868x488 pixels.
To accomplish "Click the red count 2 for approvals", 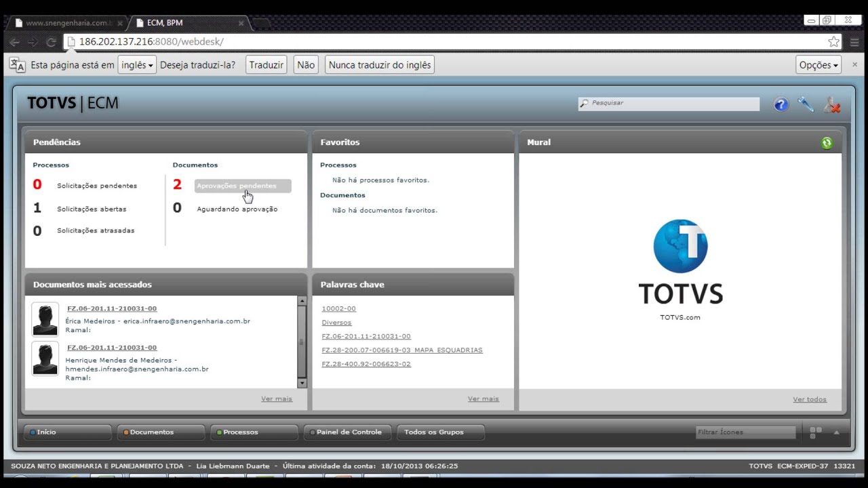I will 178,184.
